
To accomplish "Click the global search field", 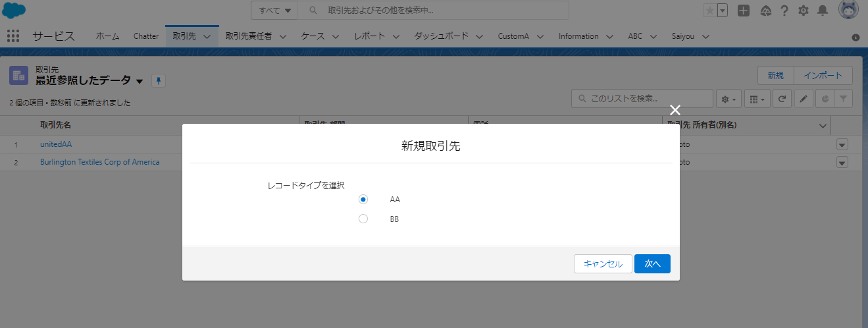I will 433,11.
